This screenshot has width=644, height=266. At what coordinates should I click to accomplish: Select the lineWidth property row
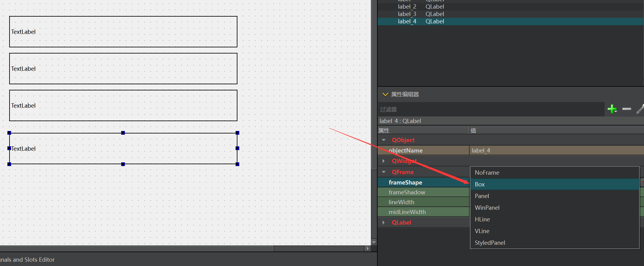tap(423, 202)
